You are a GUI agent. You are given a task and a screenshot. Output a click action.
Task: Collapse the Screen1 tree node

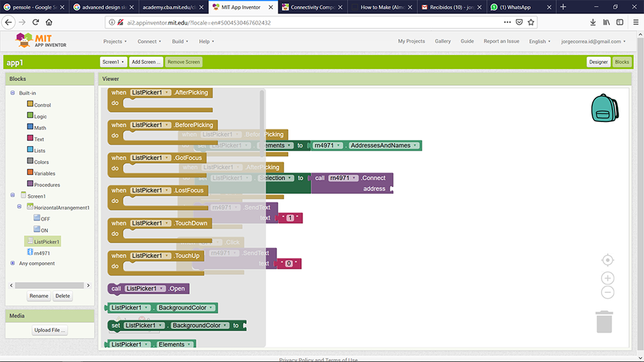point(13,195)
